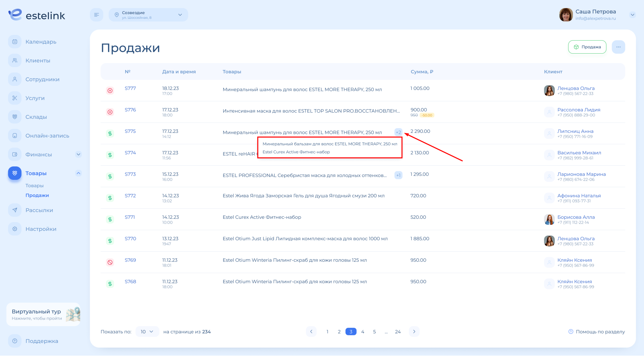Open the Настройки gear icon
644x357 pixels.
pyautogui.click(x=15, y=229)
